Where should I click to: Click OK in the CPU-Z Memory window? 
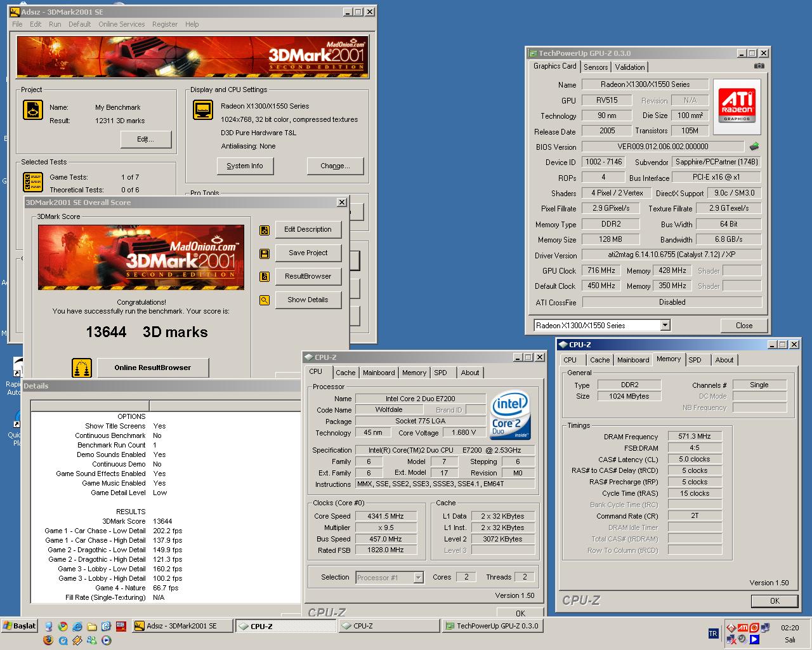775,600
